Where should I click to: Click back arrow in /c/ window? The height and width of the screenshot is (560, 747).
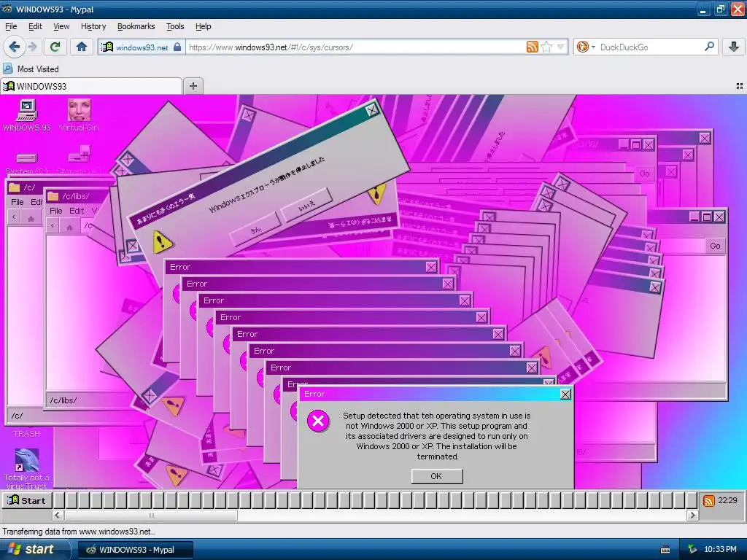(x=14, y=217)
